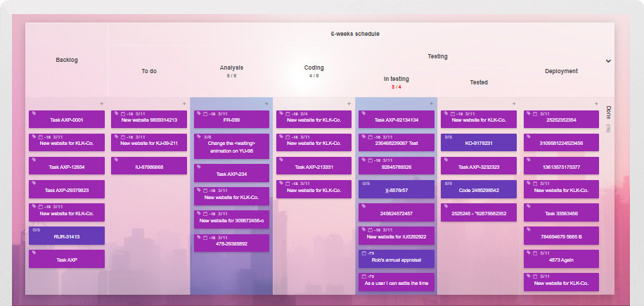
Task: Open the 2525245 - "62875682352 card
Action: tap(479, 212)
